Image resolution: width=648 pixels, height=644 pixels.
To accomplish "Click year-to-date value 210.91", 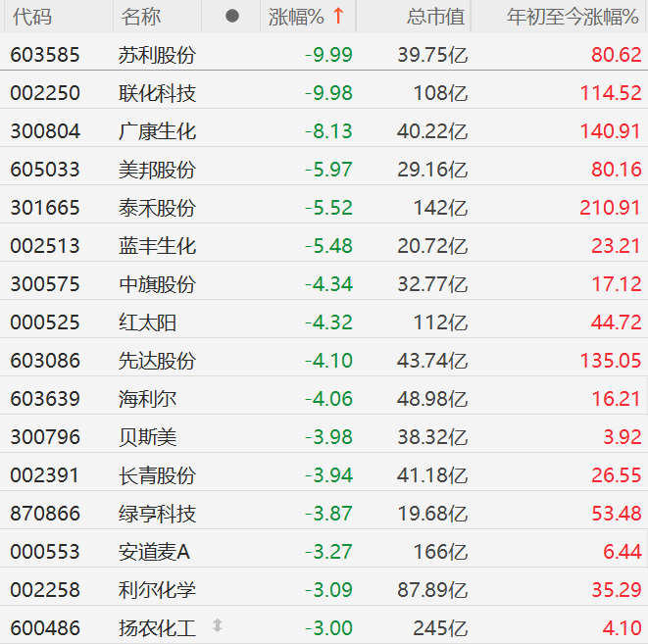I will [611, 208].
